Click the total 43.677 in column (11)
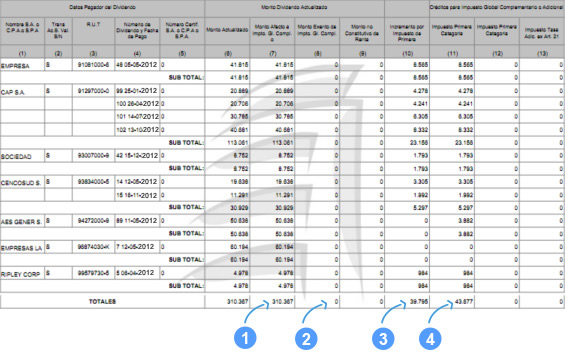This screenshot has width=565, height=360. [x=464, y=302]
